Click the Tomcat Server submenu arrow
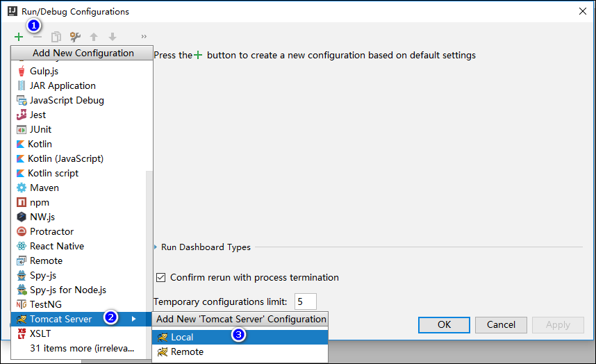 tap(134, 319)
